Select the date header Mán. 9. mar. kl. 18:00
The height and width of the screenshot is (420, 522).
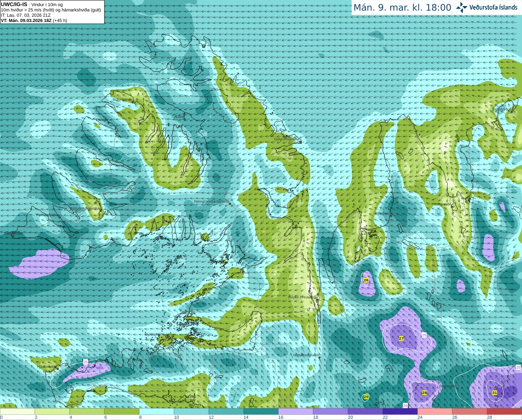pyautogui.click(x=402, y=8)
